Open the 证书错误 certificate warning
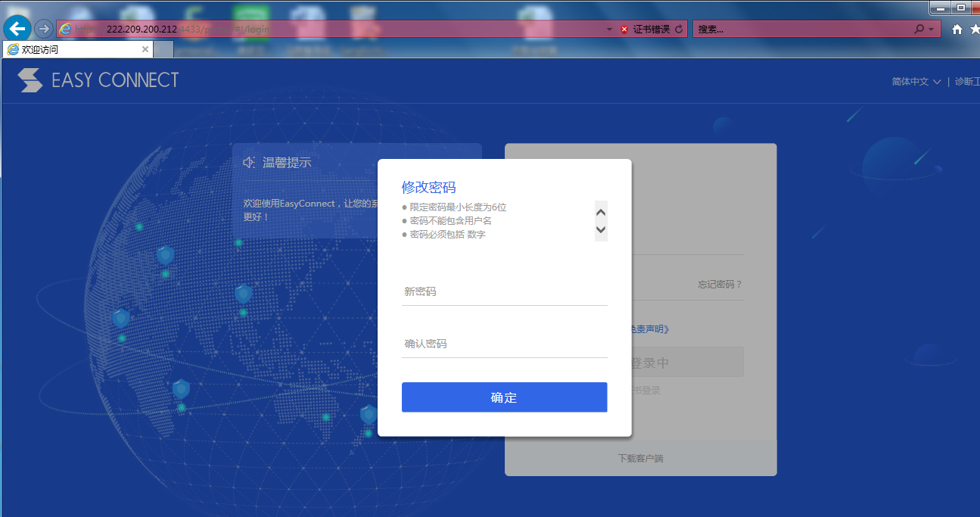Viewport: 980px width, 517px height. (x=651, y=30)
